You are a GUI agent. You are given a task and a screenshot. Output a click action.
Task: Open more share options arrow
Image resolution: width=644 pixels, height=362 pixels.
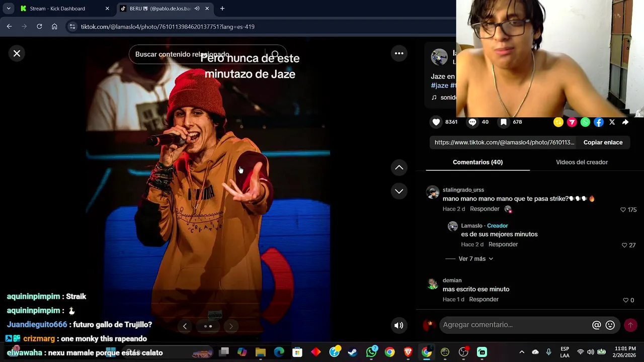click(625, 122)
